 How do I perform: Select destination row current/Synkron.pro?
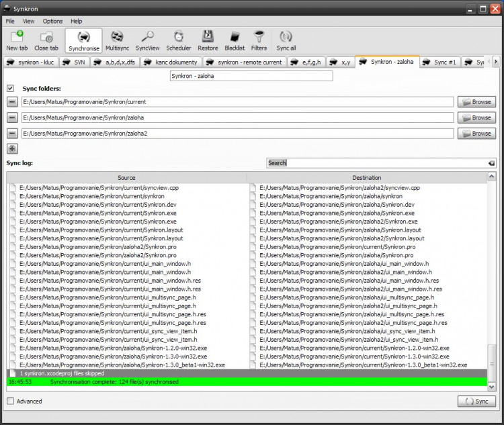click(337, 247)
